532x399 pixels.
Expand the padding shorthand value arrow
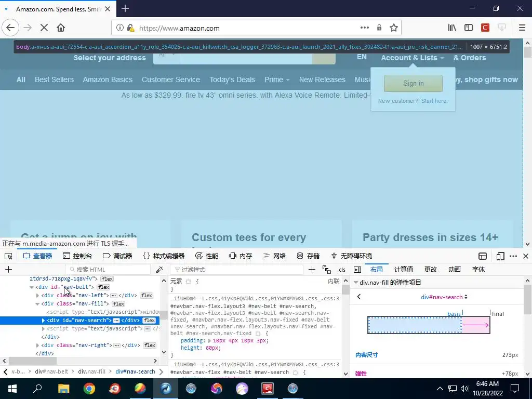pyautogui.click(x=209, y=341)
